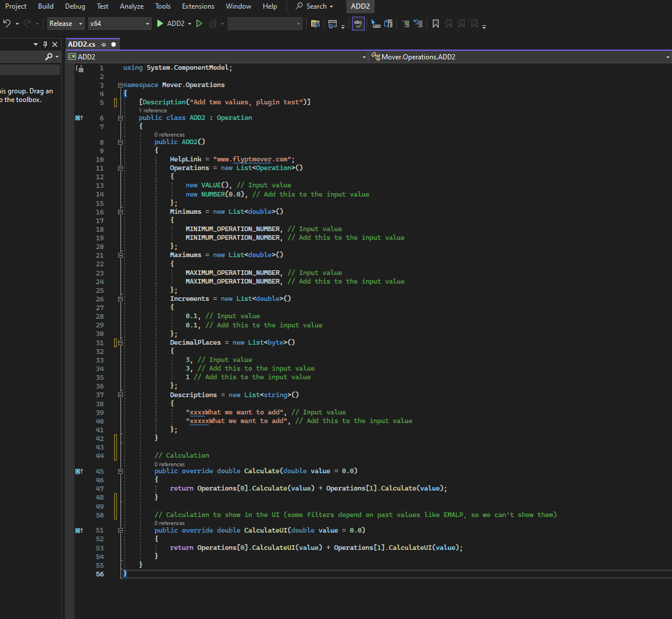Select the ADD2.cs document tab
This screenshot has height=619, width=672.
coord(81,44)
